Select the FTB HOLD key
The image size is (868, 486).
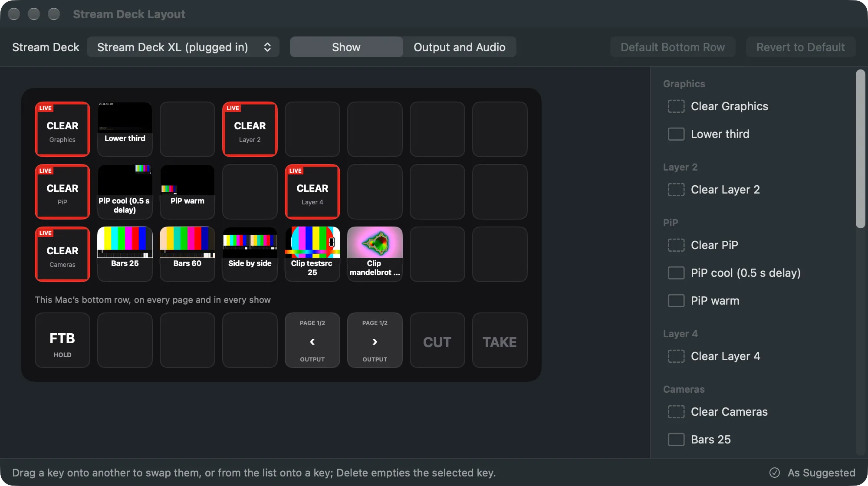(62, 340)
